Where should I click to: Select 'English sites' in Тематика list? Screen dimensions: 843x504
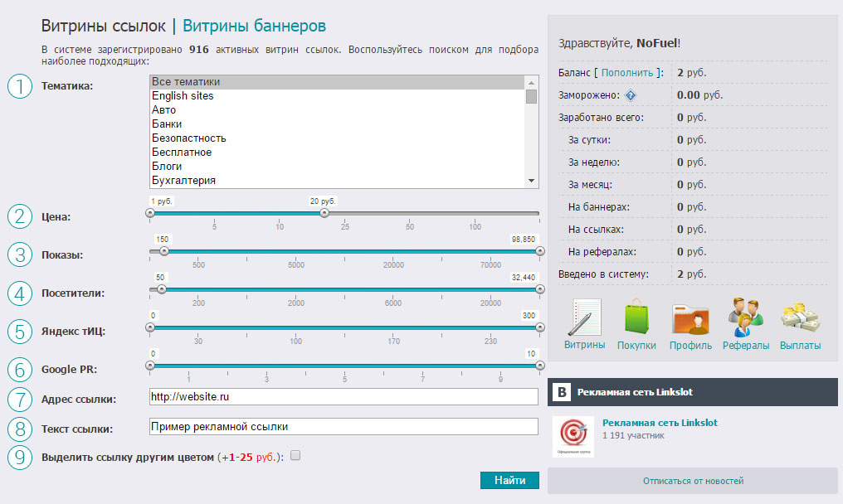coord(183,96)
